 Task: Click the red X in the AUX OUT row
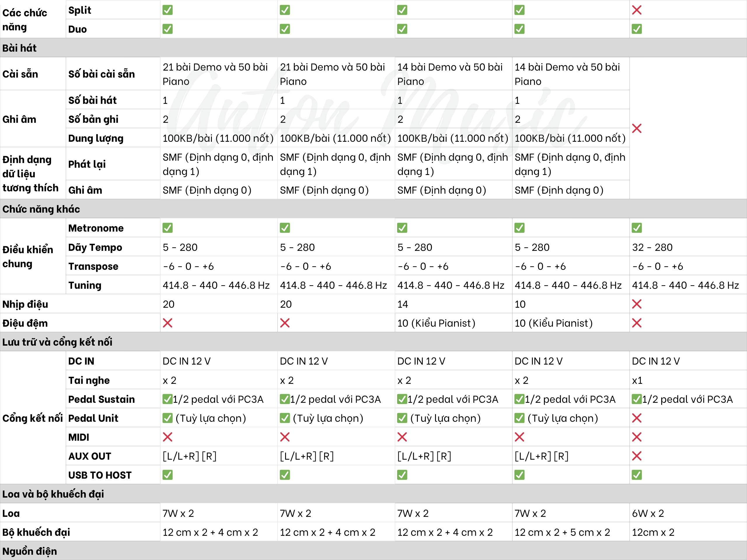[x=637, y=456]
